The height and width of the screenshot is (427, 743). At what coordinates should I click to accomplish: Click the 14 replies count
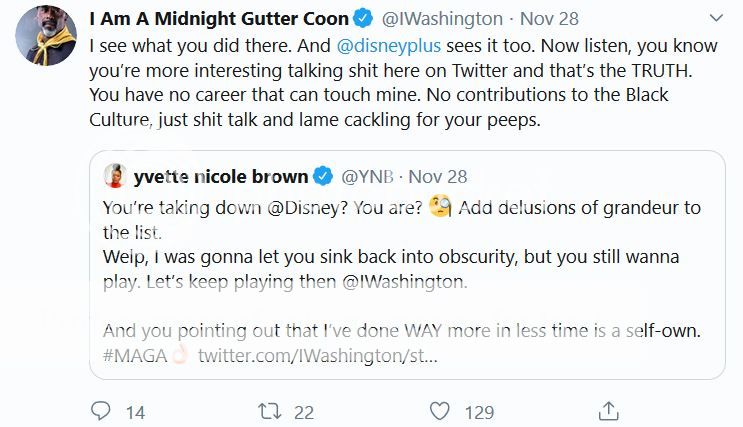pos(136,411)
